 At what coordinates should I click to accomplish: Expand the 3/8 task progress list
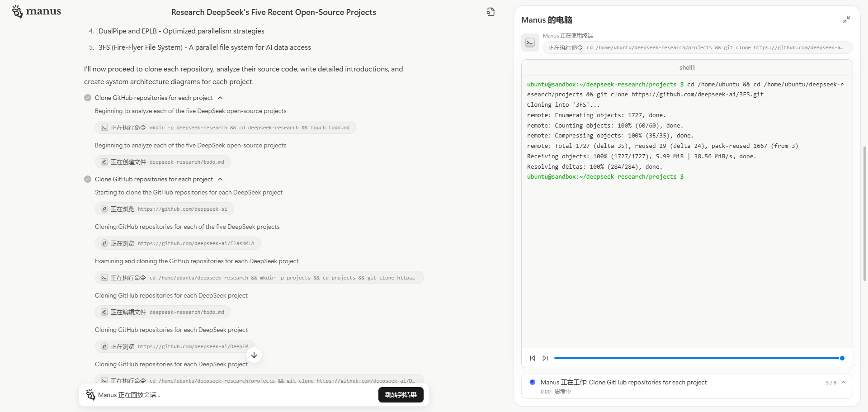843,383
